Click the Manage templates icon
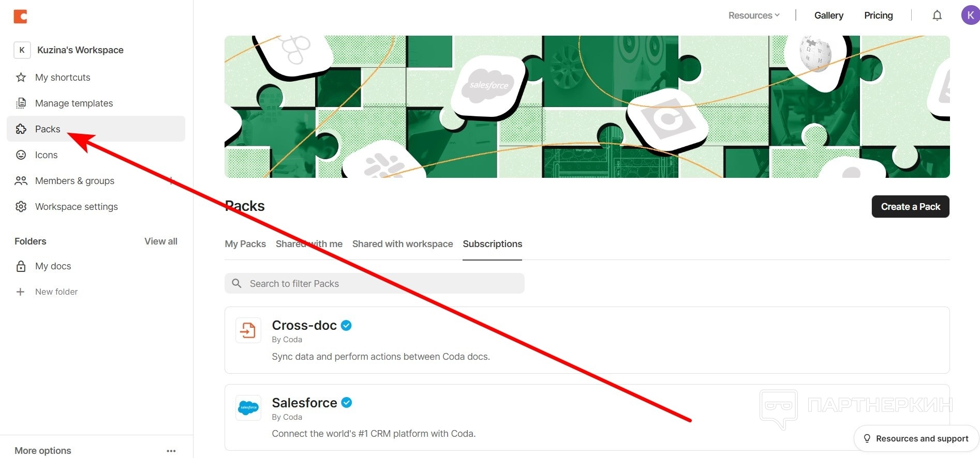The width and height of the screenshot is (980, 458). coord(21,103)
